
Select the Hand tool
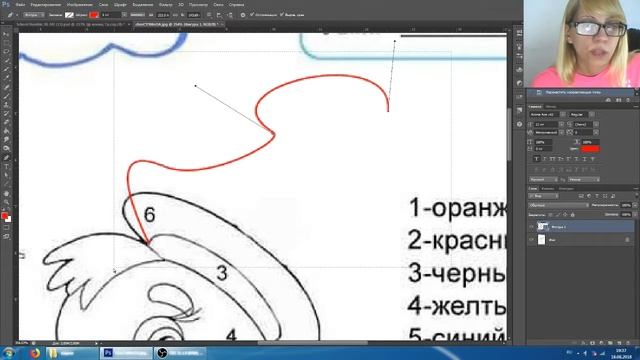coord(7,193)
